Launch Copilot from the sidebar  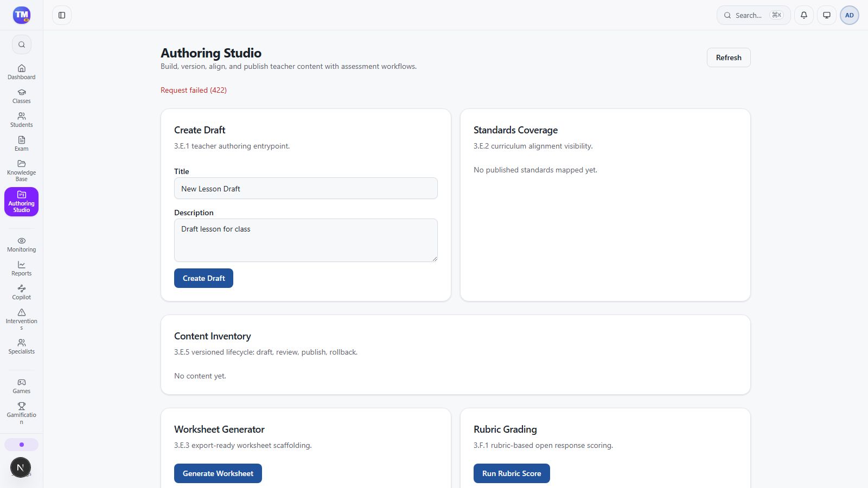coord(22,292)
